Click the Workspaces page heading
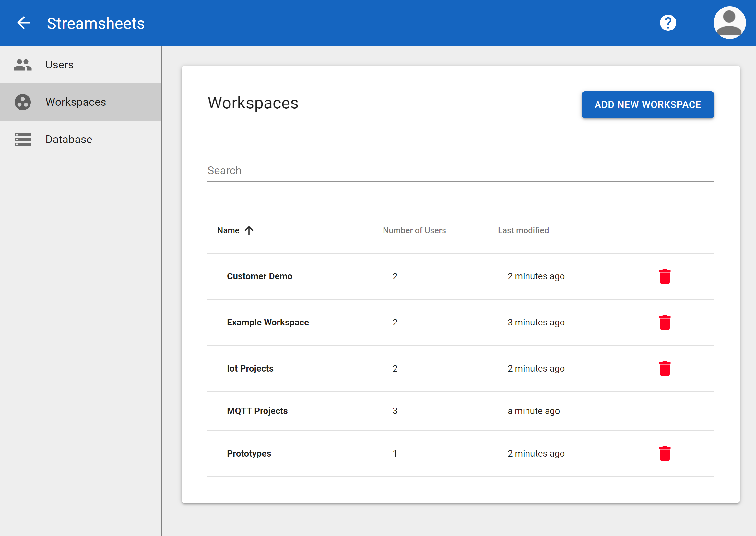The height and width of the screenshot is (536, 756). tap(253, 103)
